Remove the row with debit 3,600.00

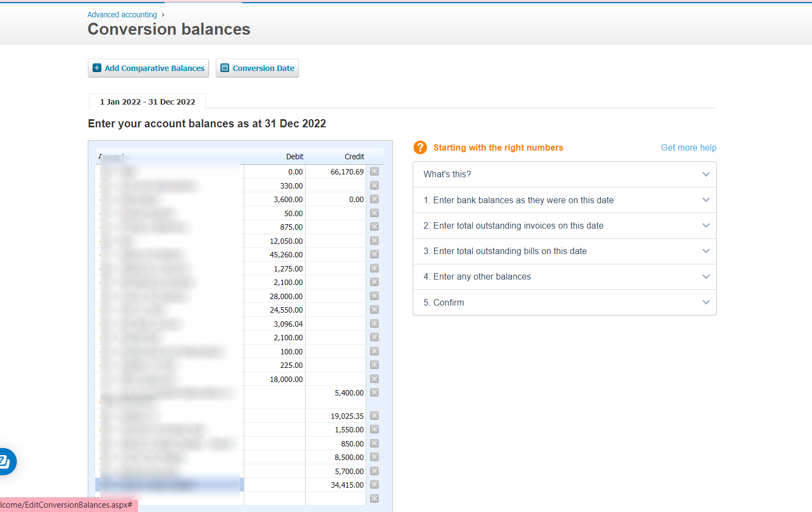click(x=374, y=199)
